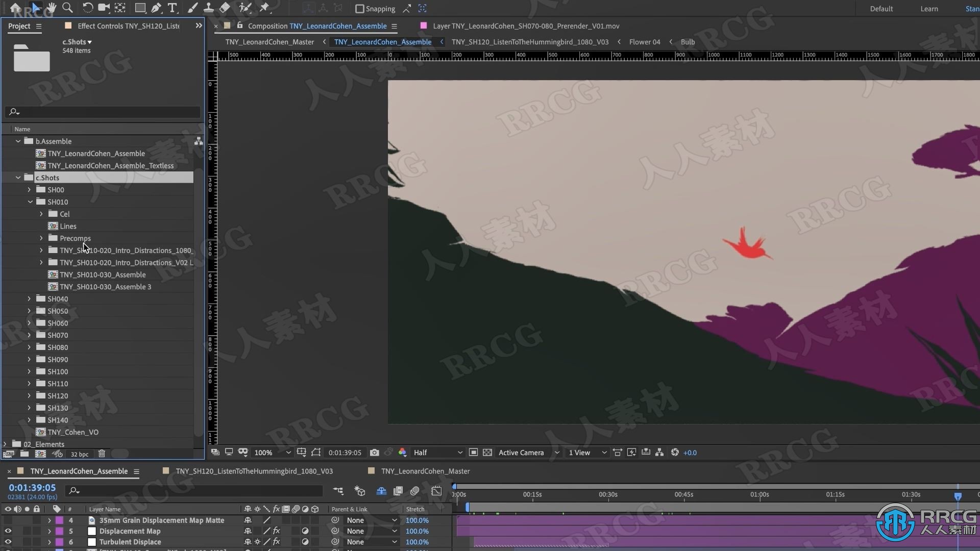The width and height of the screenshot is (980, 551).
Task: Enable the Snapping checkbox
Action: click(360, 9)
